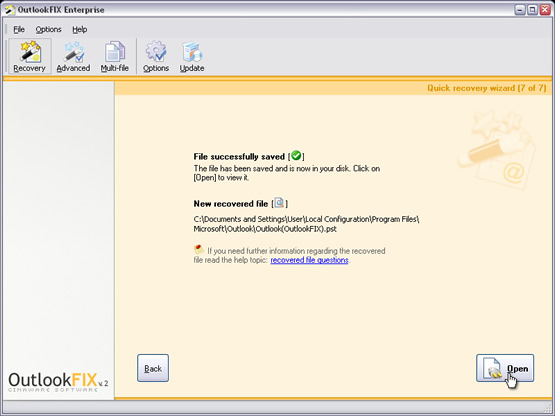The image size is (555, 416).
Task: Click Open to view recovered file
Action: [505, 368]
